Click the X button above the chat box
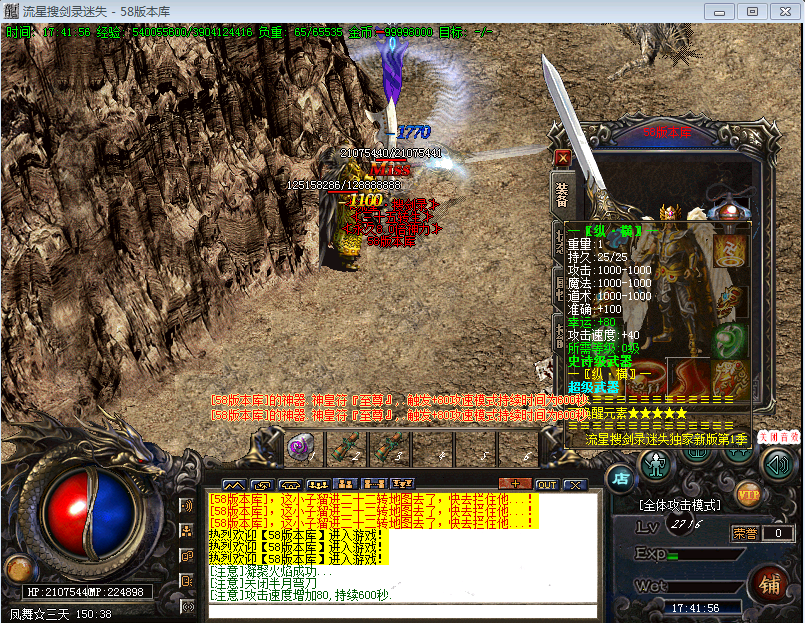 (x=575, y=485)
